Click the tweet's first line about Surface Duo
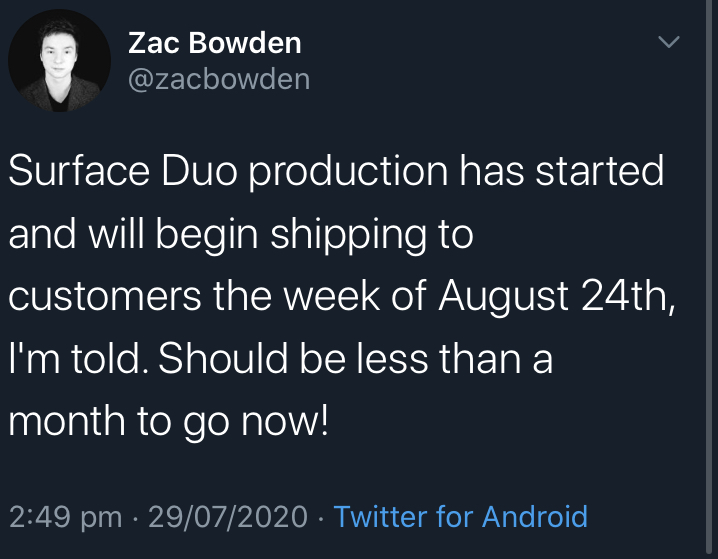The image size is (718, 559). click(336, 171)
